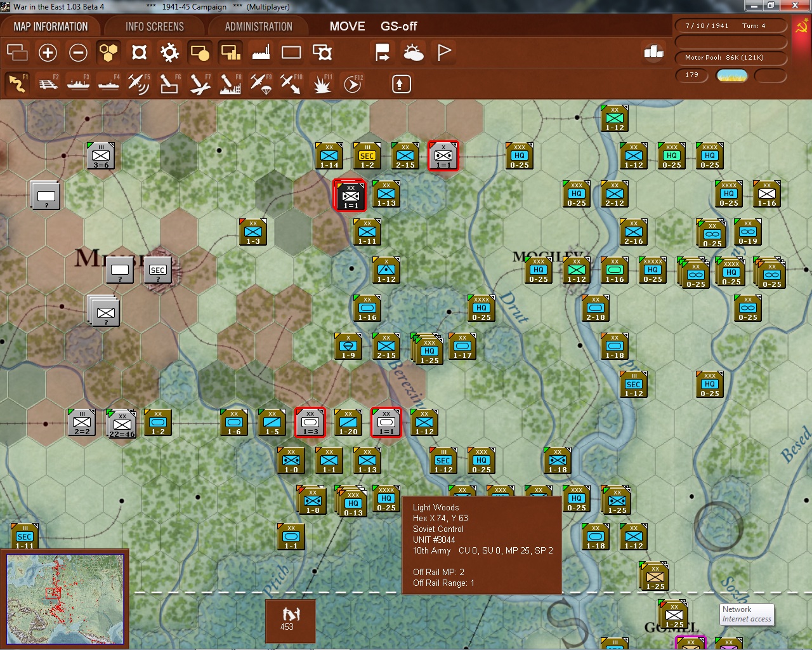Select the 0-19 unit counter

(x=748, y=232)
